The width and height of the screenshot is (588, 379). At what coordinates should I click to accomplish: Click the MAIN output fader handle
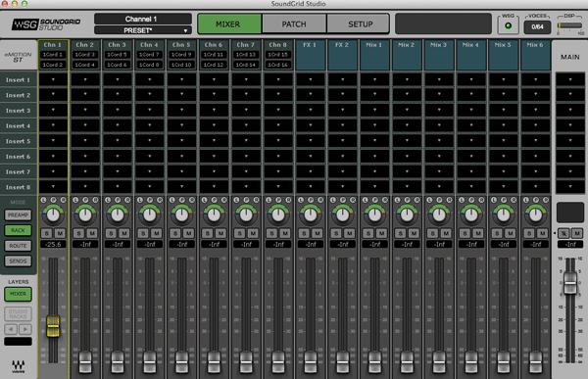point(570,283)
